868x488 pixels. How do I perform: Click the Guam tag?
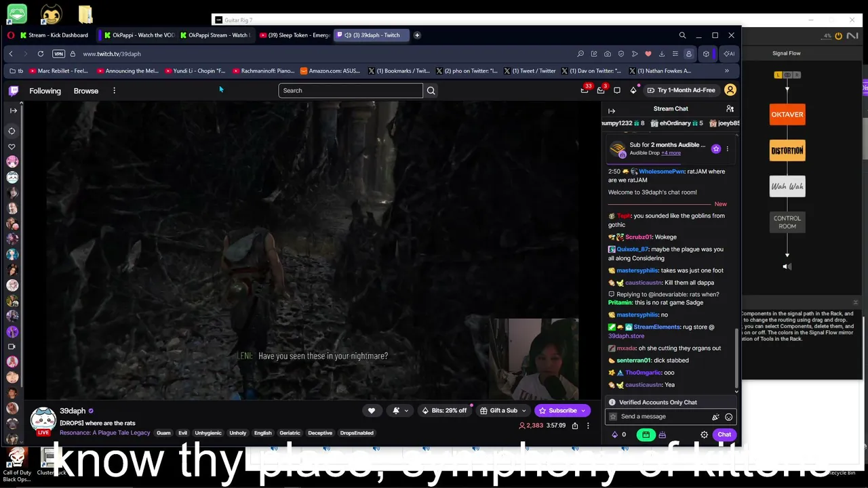click(163, 432)
